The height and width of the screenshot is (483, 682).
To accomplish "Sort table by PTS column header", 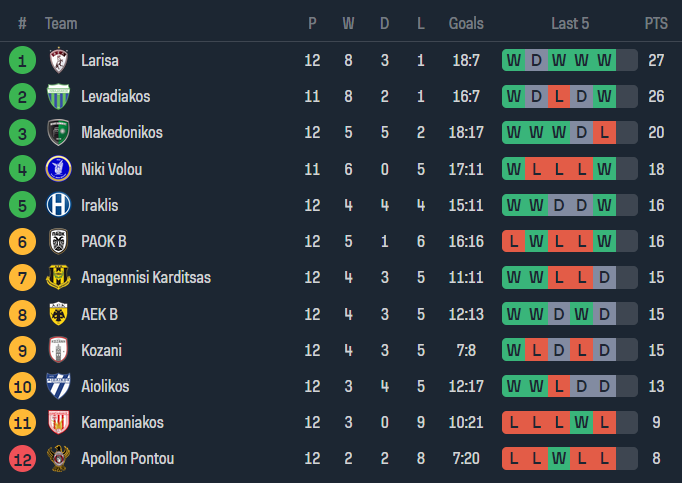I will [x=656, y=23].
